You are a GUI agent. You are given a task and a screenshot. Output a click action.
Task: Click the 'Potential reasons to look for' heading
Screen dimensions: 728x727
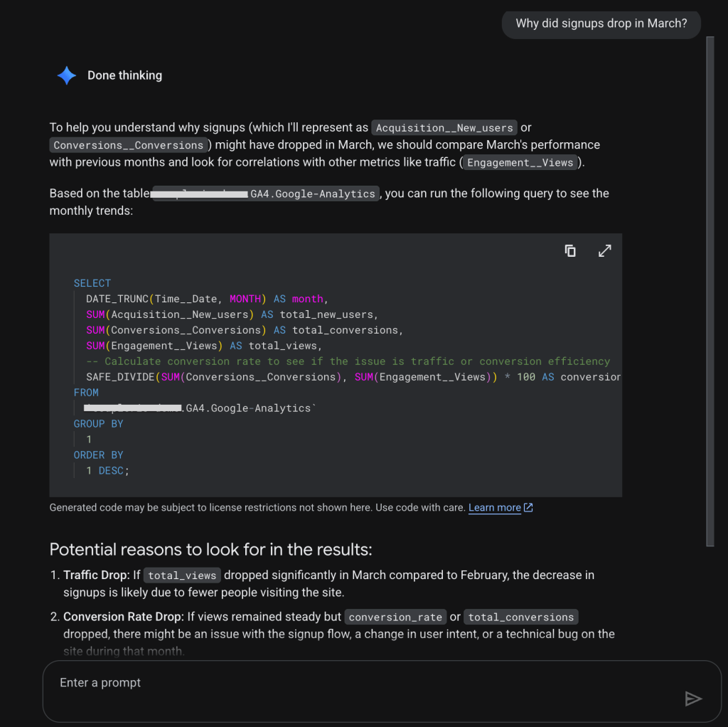pos(210,550)
